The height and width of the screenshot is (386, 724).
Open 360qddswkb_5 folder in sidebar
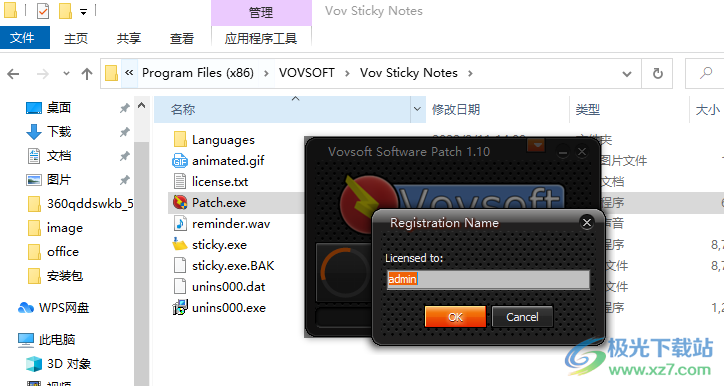pyautogui.click(x=90, y=204)
